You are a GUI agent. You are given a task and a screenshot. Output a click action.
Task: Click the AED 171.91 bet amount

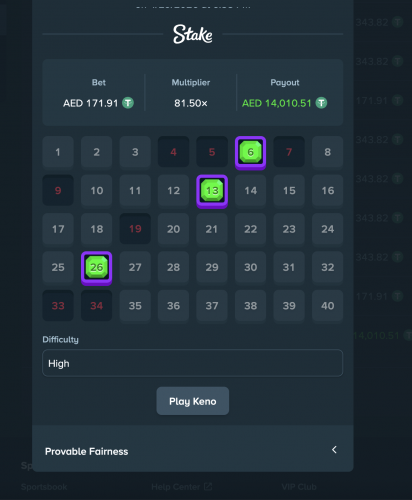(x=91, y=103)
